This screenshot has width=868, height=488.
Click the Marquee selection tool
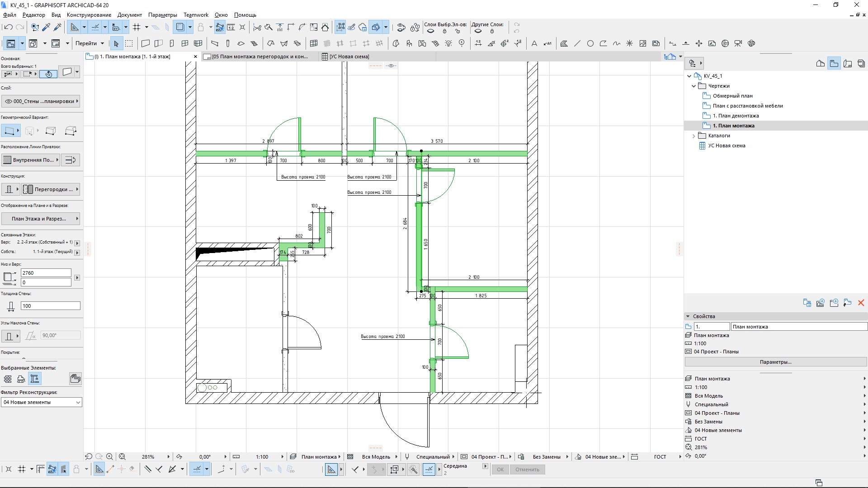coord(129,43)
